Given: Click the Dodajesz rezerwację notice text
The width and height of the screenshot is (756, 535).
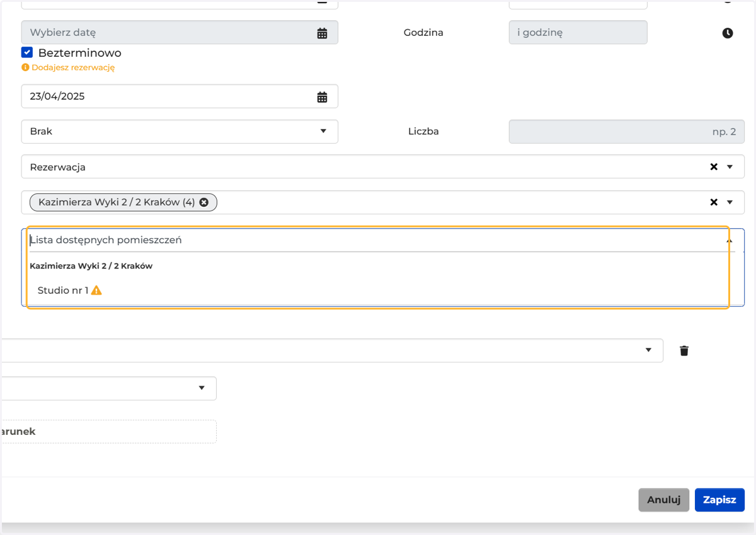Looking at the screenshot, I should [73, 67].
